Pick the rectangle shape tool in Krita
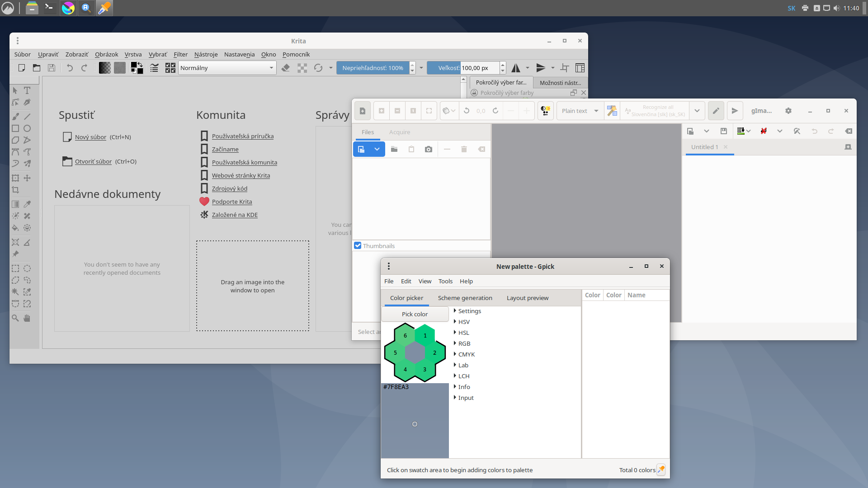Viewport: 868px width, 488px height. (x=15, y=128)
